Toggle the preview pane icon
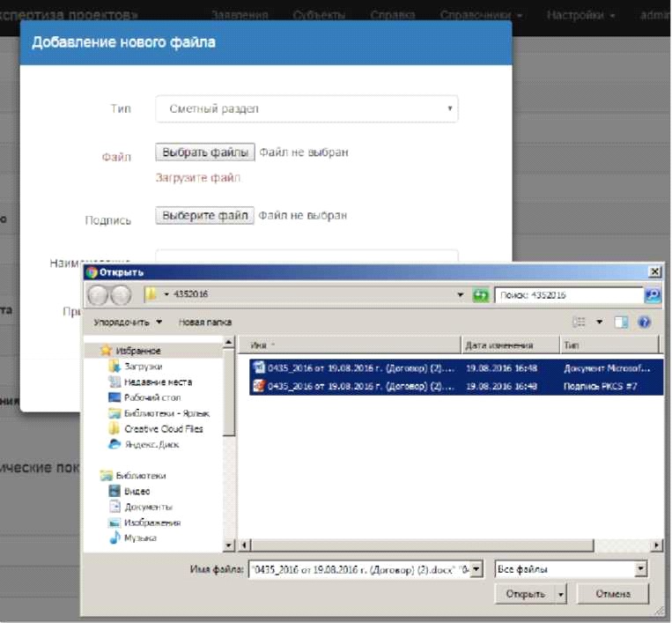 (623, 323)
